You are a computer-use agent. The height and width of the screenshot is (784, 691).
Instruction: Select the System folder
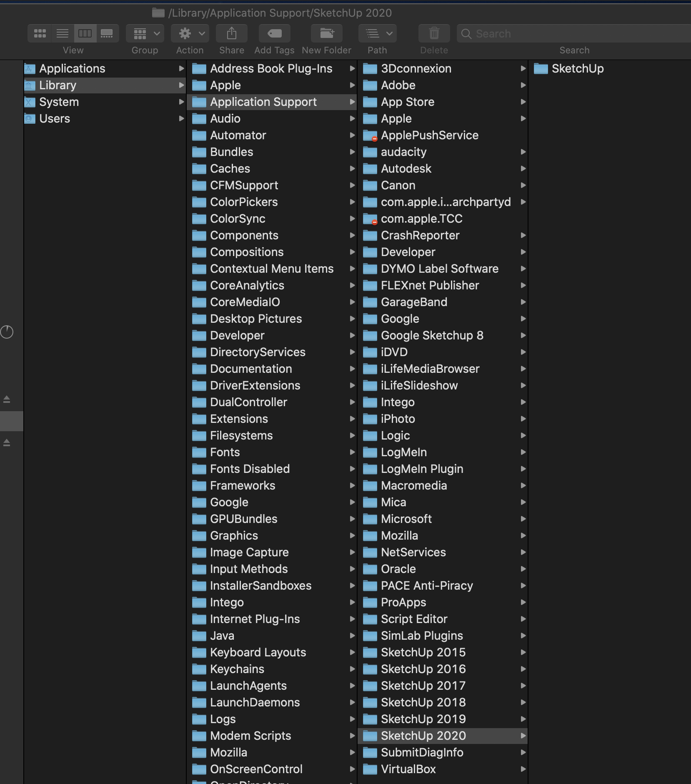coord(105,102)
